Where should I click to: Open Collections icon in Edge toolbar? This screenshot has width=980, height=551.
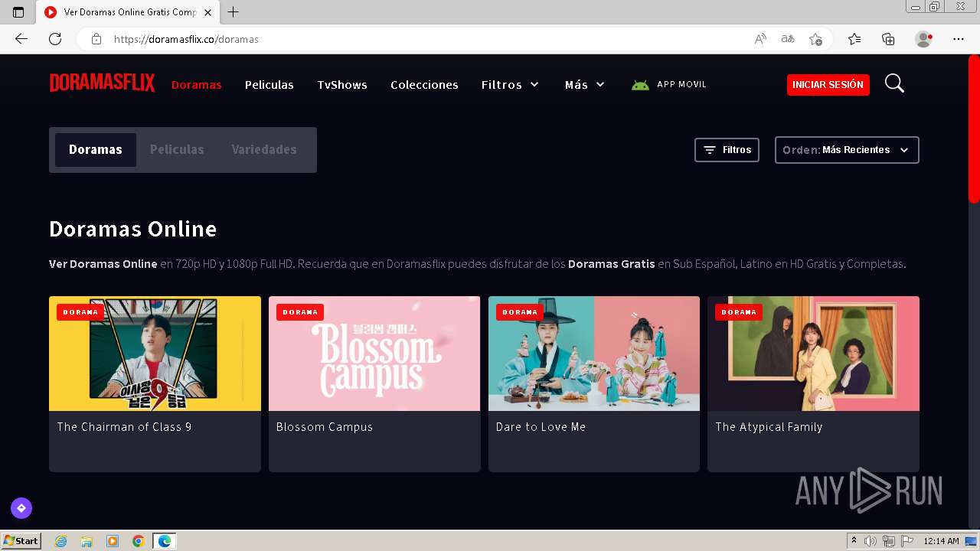coord(888,39)
